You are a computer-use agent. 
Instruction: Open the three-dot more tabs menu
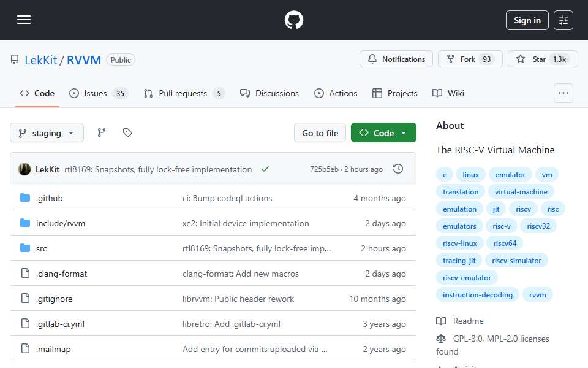[563, 93]
